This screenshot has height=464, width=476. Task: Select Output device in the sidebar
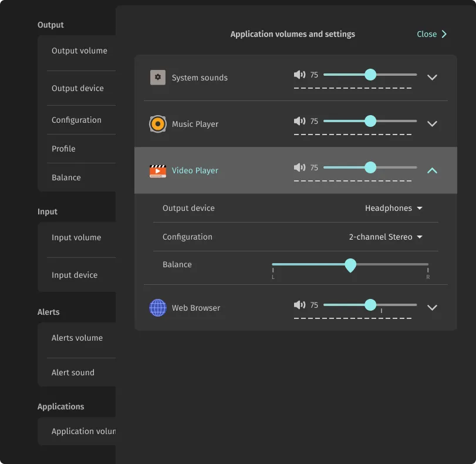pyautogui.click(x=77, y=88)
